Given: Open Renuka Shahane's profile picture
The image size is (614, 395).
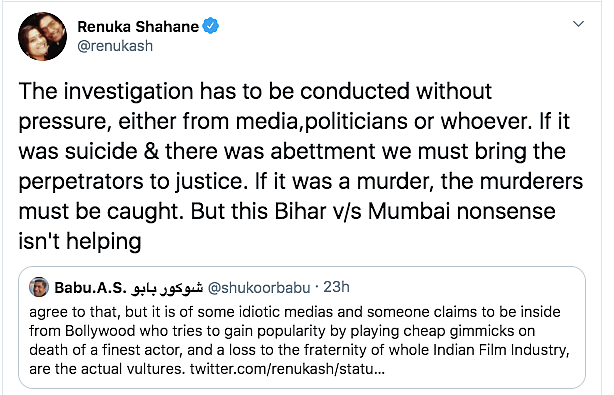Looking at the screenshot, I should [42, 36].
